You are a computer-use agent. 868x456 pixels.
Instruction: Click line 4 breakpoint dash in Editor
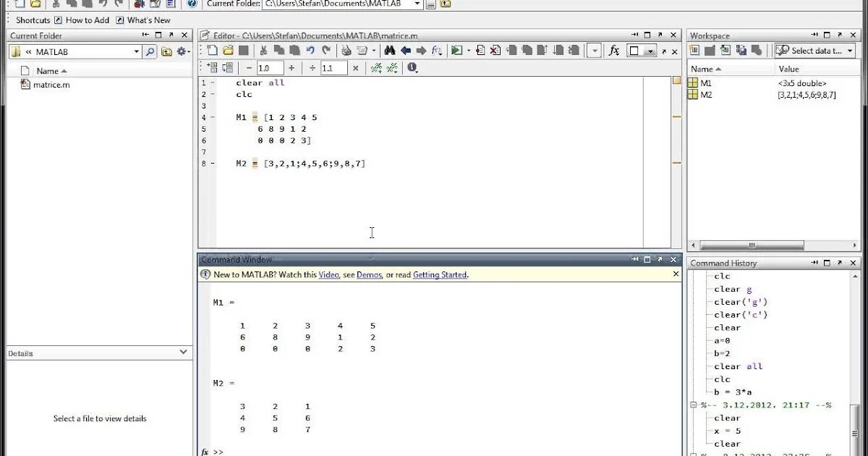point(213,117)
